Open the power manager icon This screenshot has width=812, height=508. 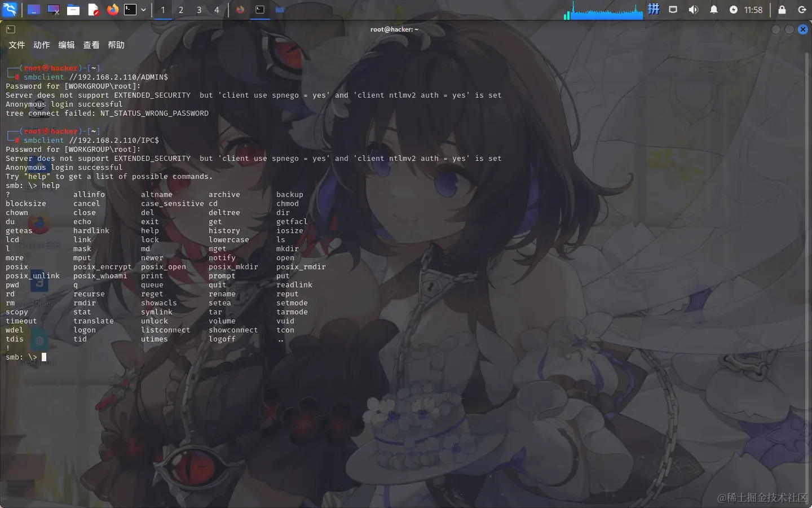(x=734, y=10)
